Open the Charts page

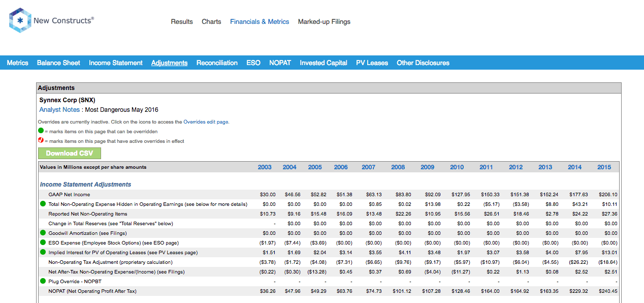click(211, 22)
